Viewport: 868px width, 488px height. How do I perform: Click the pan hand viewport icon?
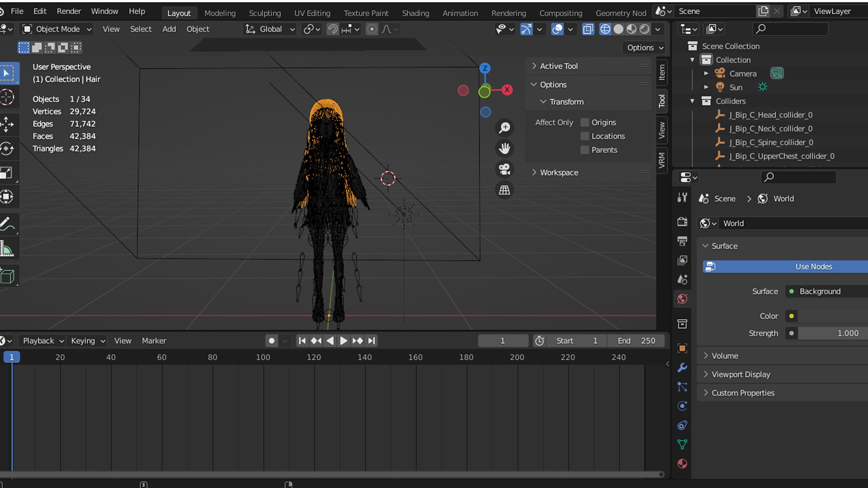[x=505, y=149]
